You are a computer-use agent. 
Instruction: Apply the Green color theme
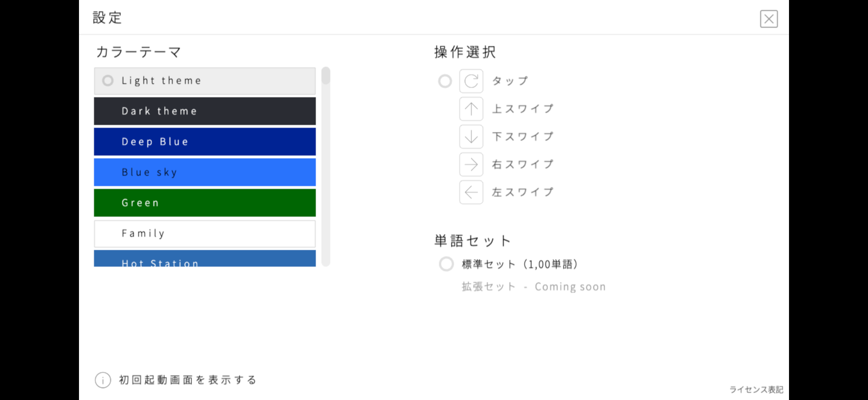click(x=205, y=203)
